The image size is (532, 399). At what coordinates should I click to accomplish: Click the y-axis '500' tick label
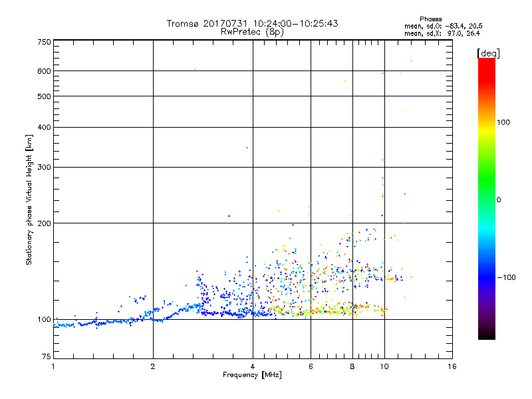point(45,96)
